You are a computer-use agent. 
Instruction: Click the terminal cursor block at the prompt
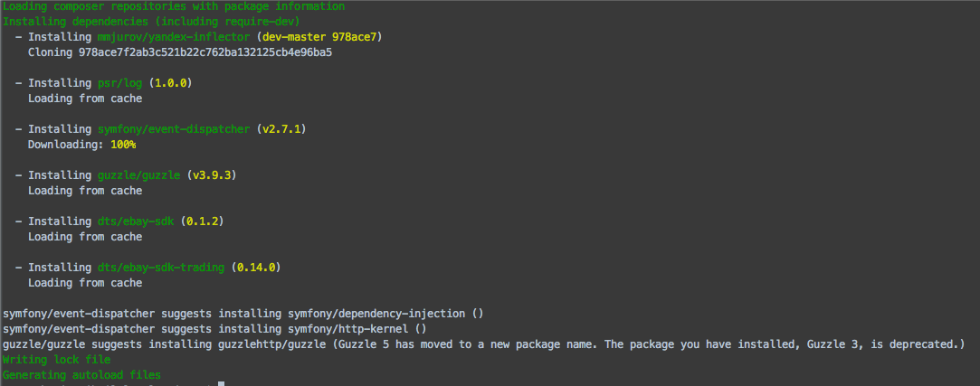(221, 384)
